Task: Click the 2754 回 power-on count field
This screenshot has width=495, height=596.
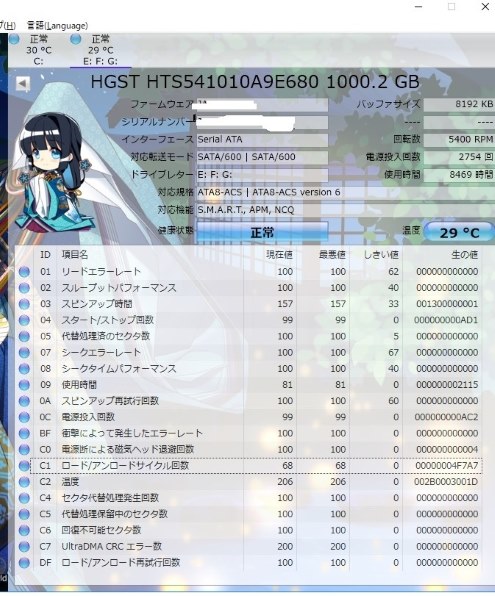Action: pyautogui.click(x=459, y=157)
